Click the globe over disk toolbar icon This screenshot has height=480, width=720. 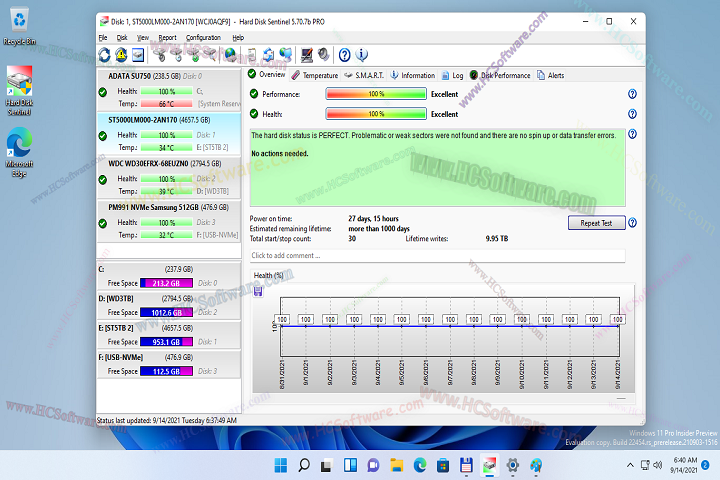coord(231,55)
